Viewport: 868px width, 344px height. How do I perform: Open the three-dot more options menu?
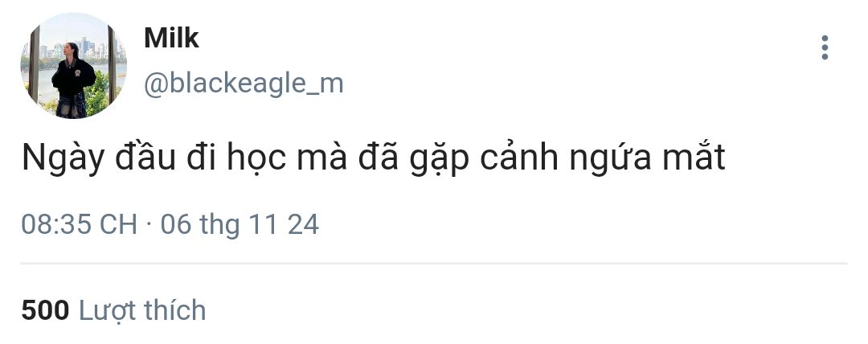click(825, 47)
